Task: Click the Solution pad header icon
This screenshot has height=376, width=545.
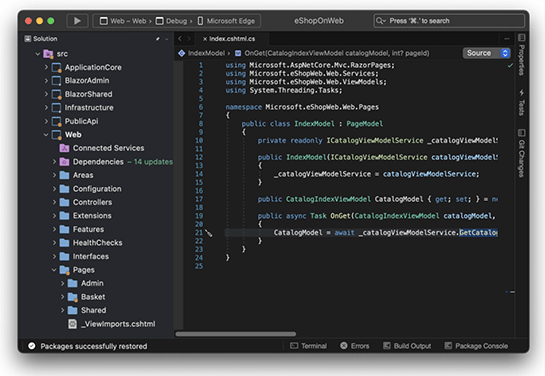Action: [27, 39]
